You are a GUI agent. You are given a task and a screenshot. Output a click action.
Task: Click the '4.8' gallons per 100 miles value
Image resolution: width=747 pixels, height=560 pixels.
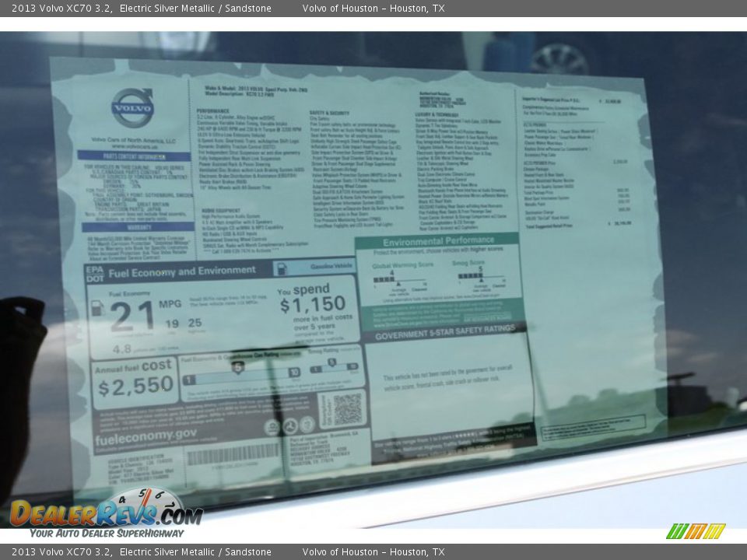[122, 349]
